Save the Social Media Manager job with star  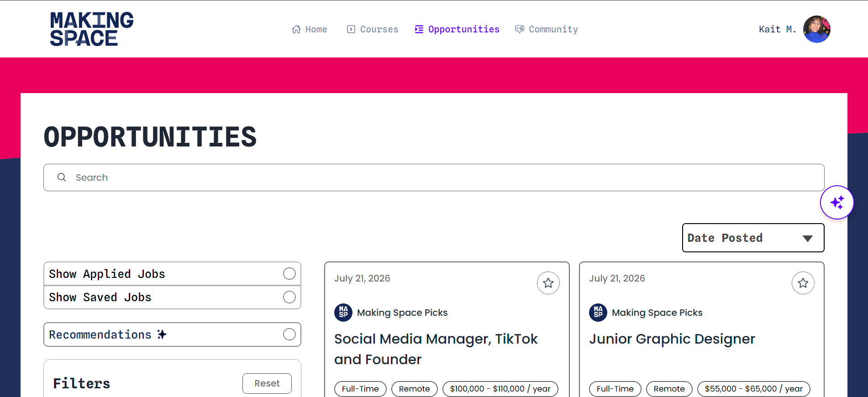click(x=548, y=283)
